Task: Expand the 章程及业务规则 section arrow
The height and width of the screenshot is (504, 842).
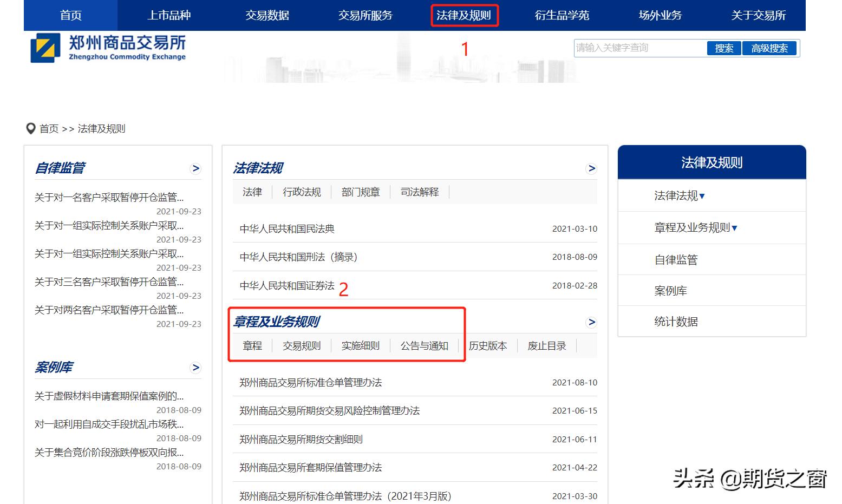Action: pyautogui.click(x=592, y=322)
